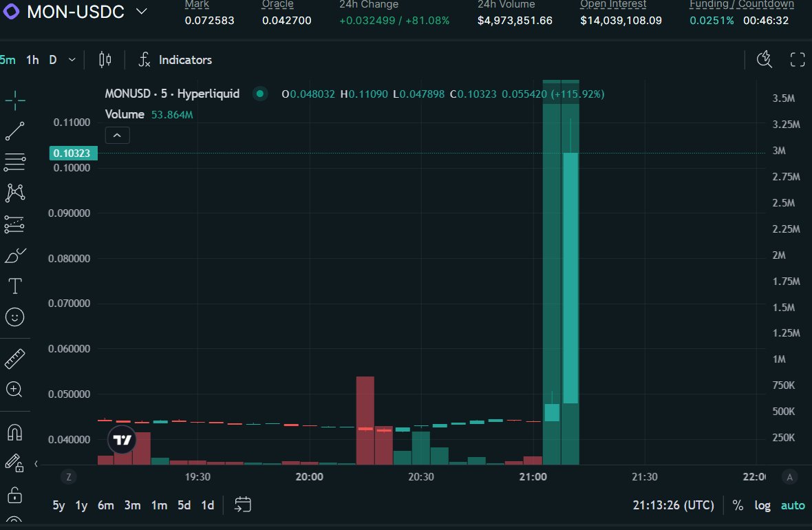
Task: Open the MON-USDC market selector dropdown
Action: [x=141, y=12]
